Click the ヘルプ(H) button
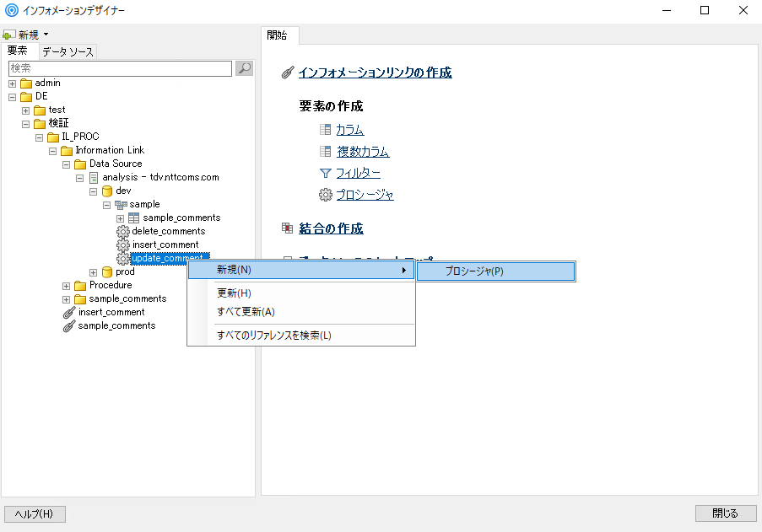762x532 pixels. pos(35,514)
